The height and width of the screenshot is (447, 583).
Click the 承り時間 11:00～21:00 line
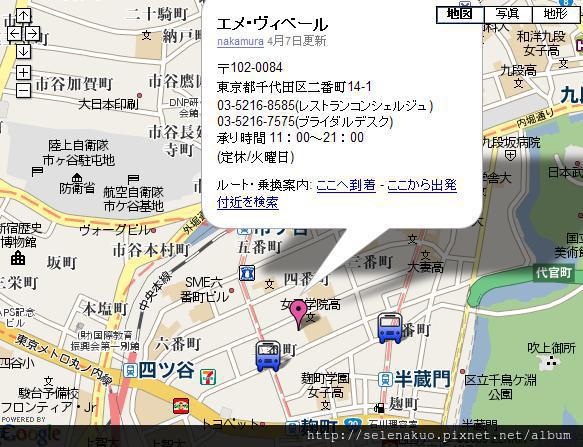290,138
